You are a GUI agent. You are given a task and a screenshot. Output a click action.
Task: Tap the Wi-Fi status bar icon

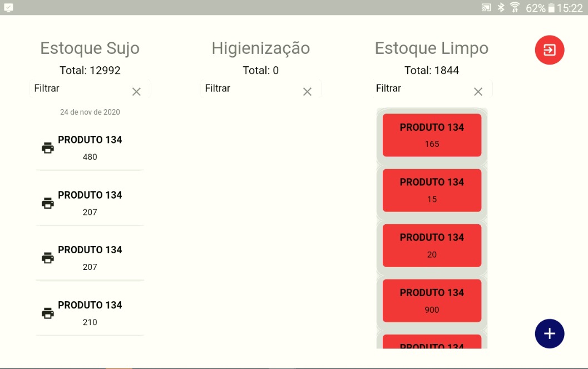tap(515, 8)
